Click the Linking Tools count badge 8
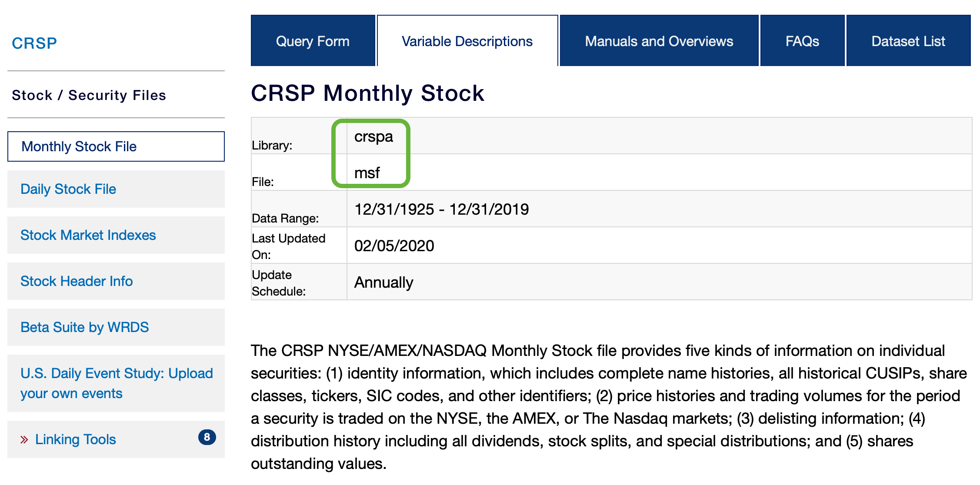Image resolution: width=980 pixels, height=485 pixels. click(x=207, y=437)
